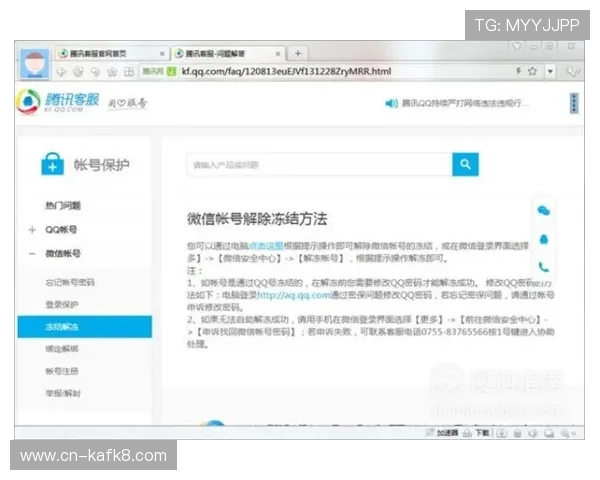Image resolution: width=600 pixels, height=480 pixels.
Task: Click the floating QQ penguin icon
Action: (544, 239)
